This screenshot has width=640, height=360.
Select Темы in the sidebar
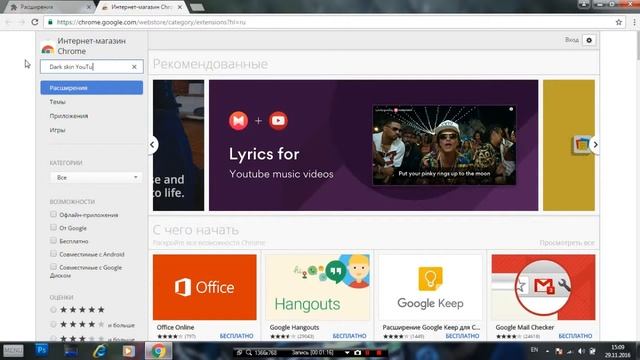pos(58,102)
